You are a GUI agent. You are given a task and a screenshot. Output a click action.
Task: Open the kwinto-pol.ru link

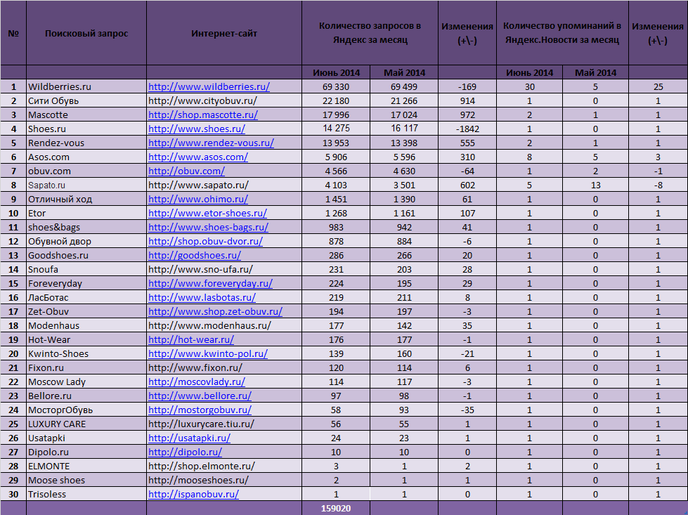click(x=208, y=353)
